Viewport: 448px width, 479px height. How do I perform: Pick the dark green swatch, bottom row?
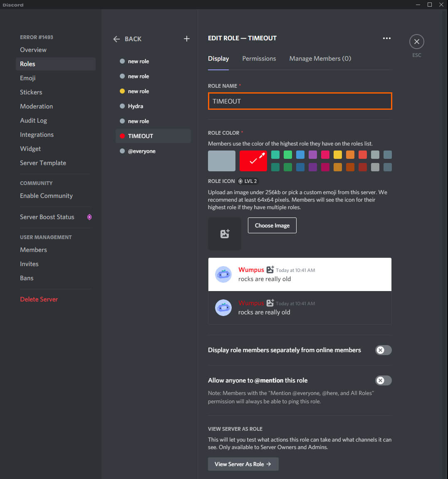click(288, 167)
